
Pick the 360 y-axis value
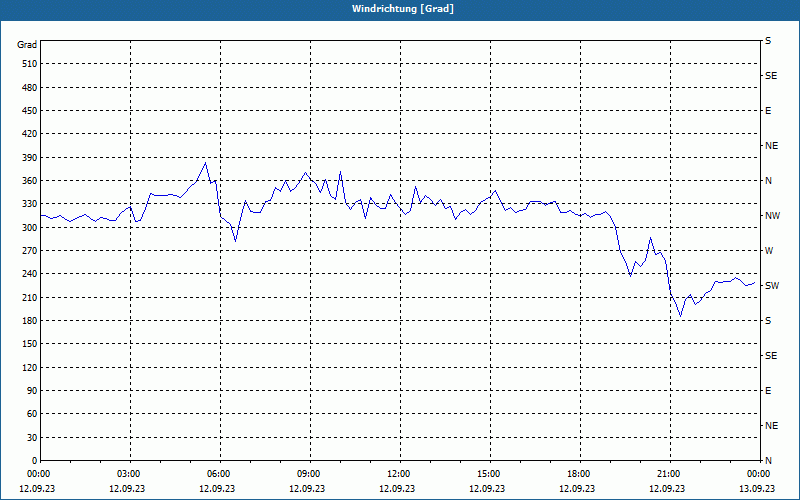click(x=29, y=181)
